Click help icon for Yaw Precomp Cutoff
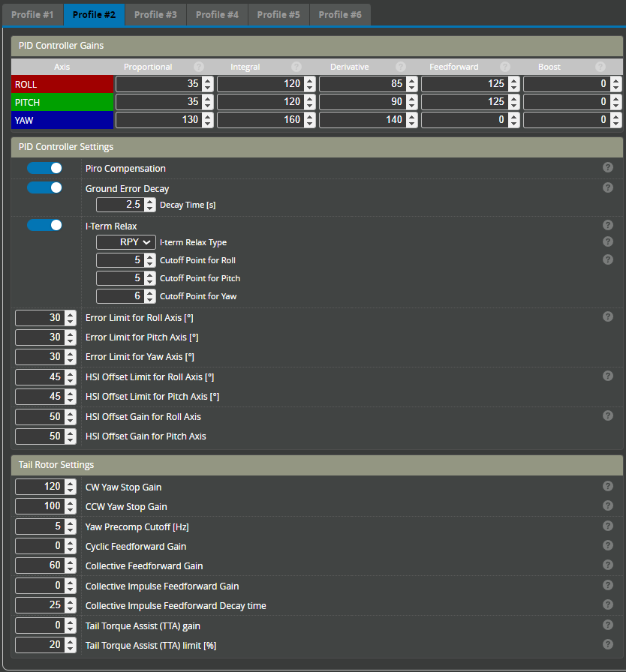 coord(608,526)
